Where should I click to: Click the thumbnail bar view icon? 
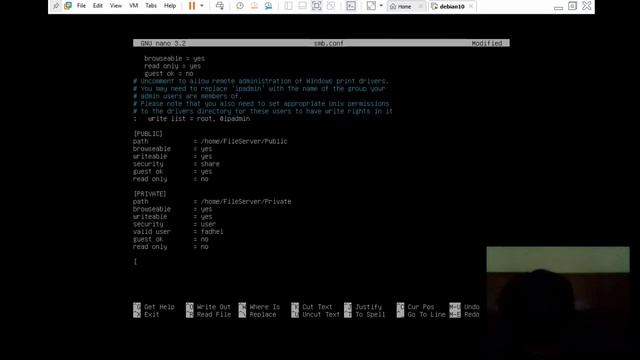pyautogui.click(x=302, y=6)
